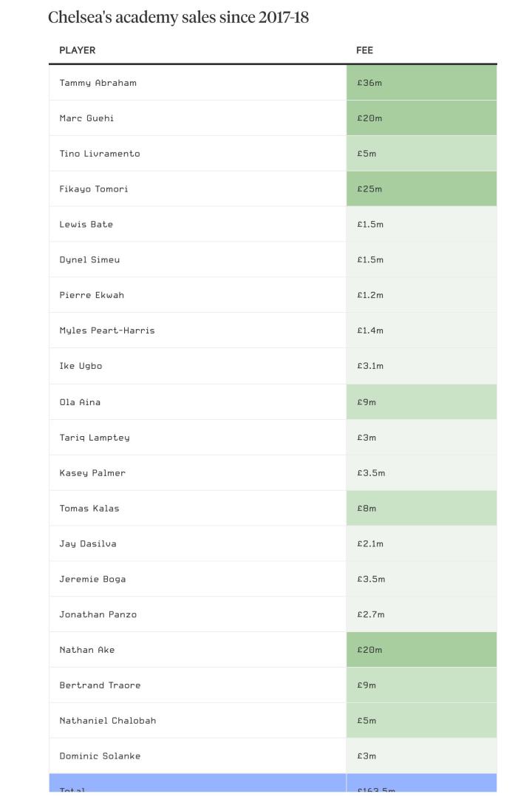Click the PLAYER column header
Screen dimensions: 532x811
[x=78, y=50]
